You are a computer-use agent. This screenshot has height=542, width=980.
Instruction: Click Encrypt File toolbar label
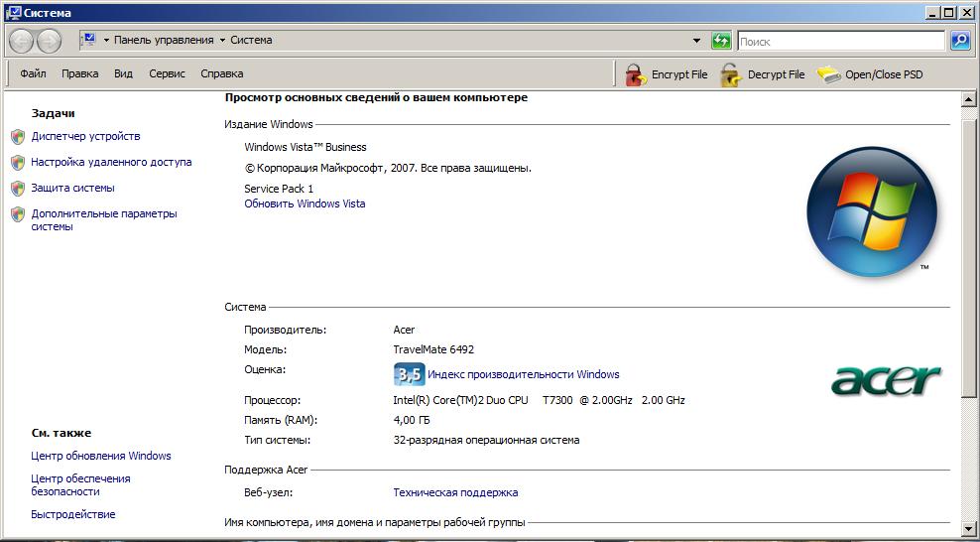point(679,74)
